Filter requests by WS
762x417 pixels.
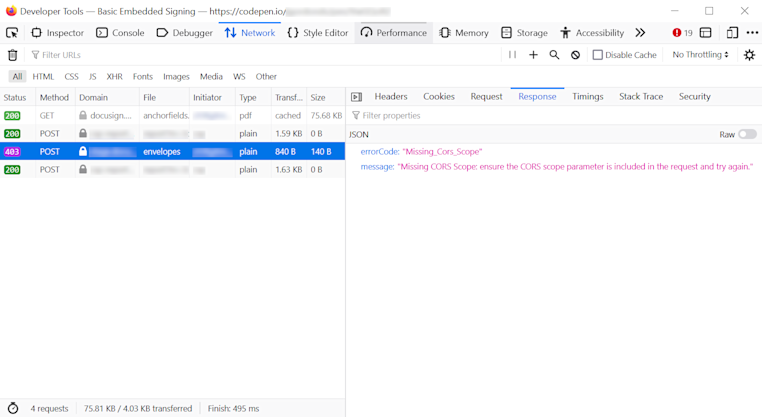pyautogui.click(x=239, y=76)
